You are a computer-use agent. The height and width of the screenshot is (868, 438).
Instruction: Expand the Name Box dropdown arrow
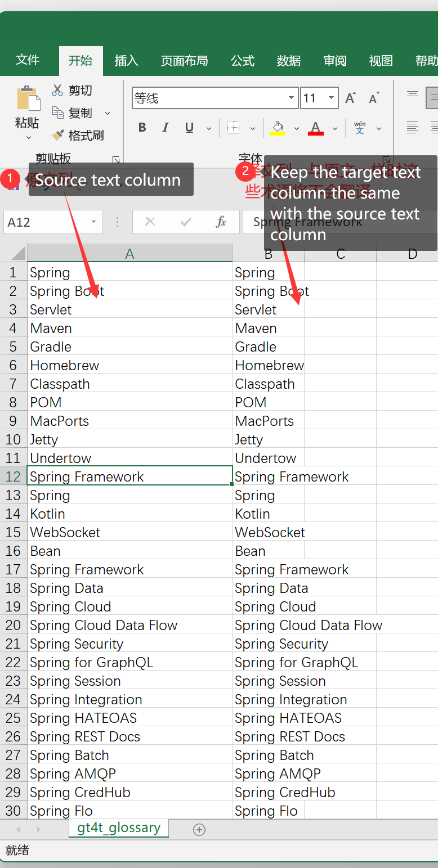(93, 222)
